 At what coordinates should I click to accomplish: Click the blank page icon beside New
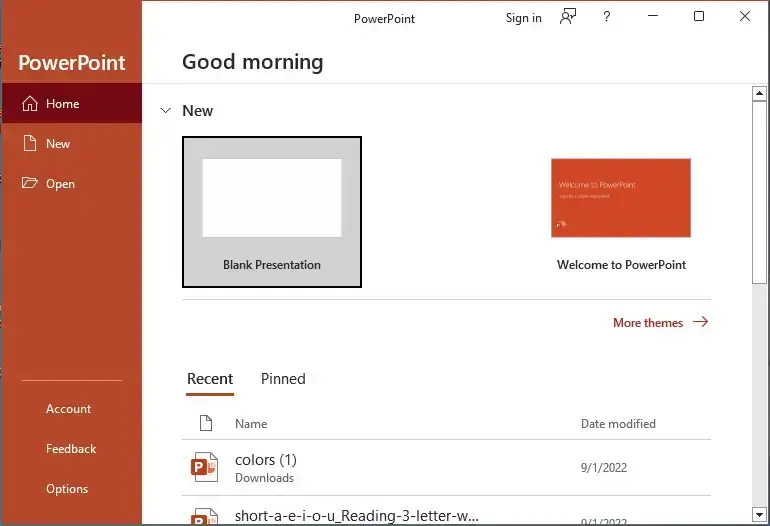[30, 143]
